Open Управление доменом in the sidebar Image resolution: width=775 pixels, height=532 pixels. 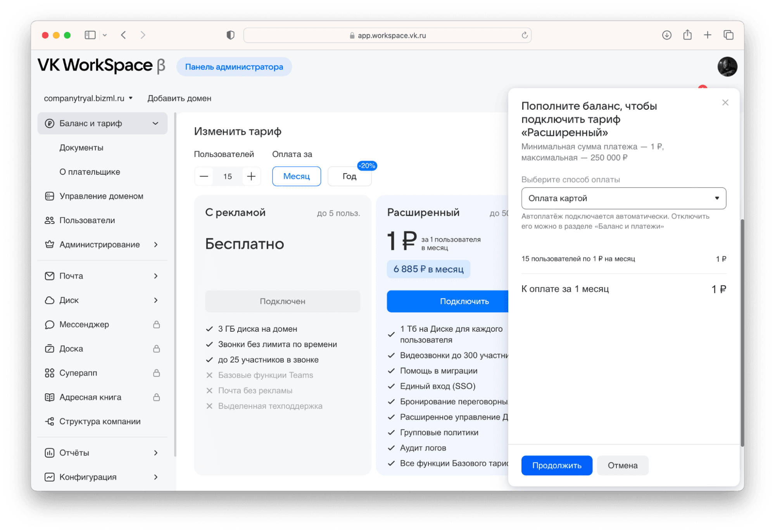coord(101,196)
